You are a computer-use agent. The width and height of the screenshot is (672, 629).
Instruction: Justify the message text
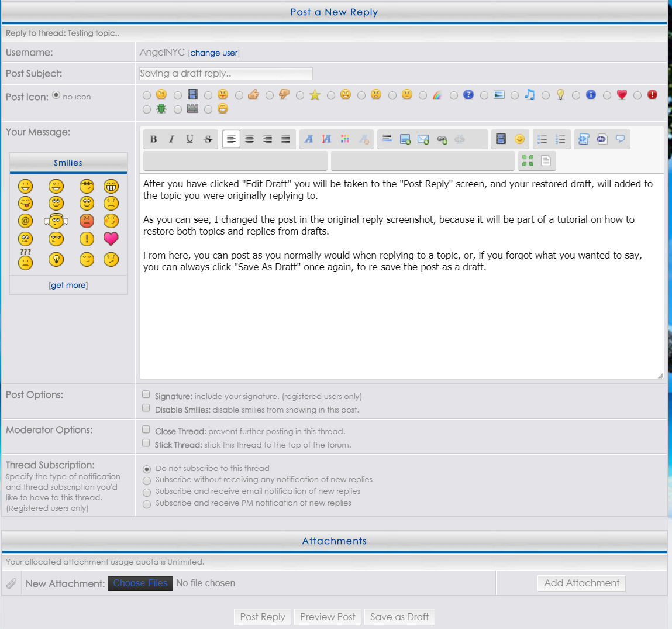tap(285, 139)
